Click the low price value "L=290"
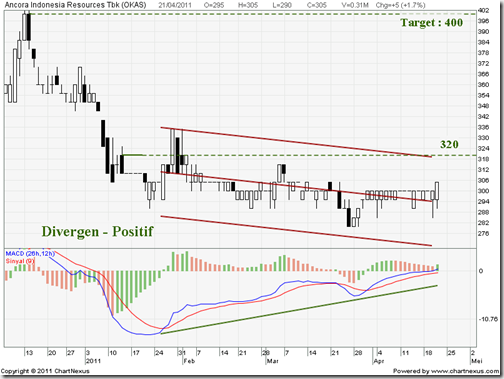The height and width of the screenshot is (379, 504). coord(282,5)
